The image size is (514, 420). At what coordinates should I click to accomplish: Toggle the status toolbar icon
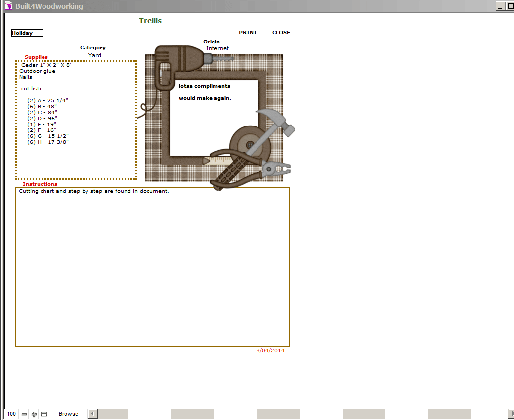pyautogui.click(x=44, y=414)
